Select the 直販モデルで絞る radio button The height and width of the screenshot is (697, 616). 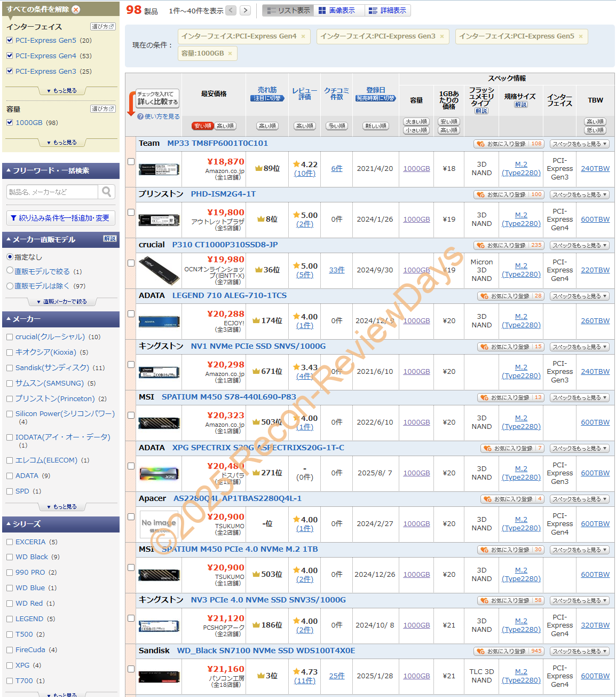[x=10, y=271]
